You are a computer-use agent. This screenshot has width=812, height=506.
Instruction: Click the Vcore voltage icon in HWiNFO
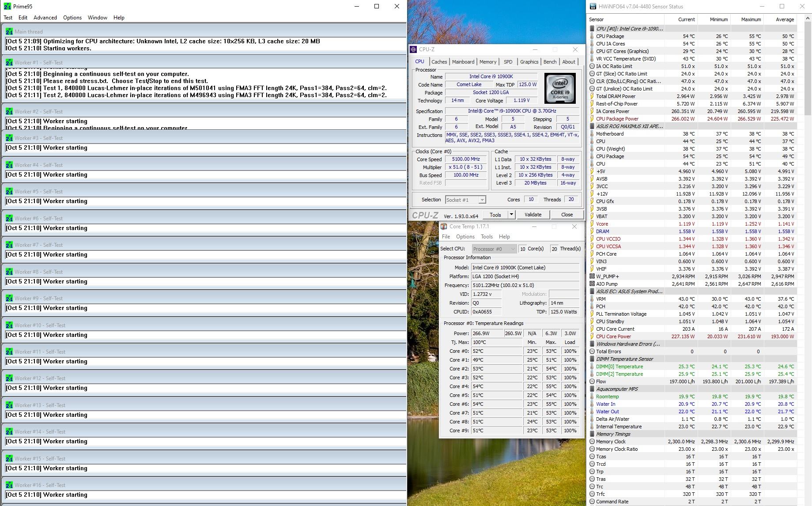(x=592, y=224)
